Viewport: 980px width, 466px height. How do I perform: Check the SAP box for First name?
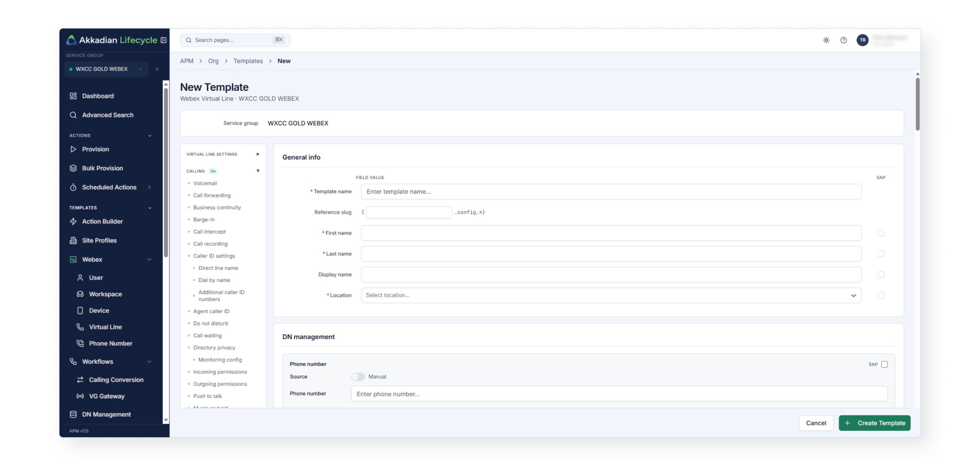[881, 233]
